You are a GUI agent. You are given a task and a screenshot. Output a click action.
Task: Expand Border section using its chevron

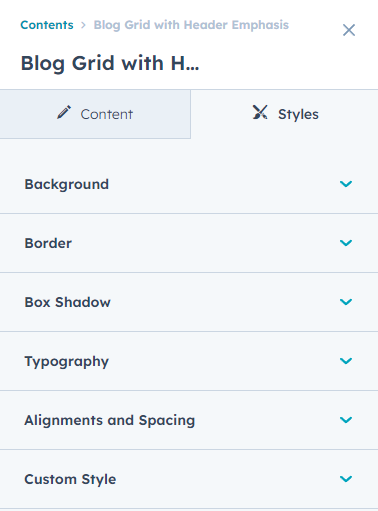[x=346, y=243]
